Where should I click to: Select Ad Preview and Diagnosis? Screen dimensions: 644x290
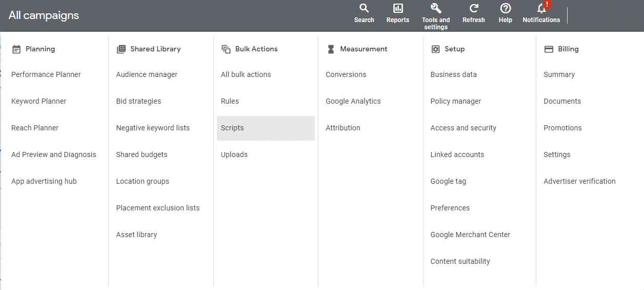[54, 154]
